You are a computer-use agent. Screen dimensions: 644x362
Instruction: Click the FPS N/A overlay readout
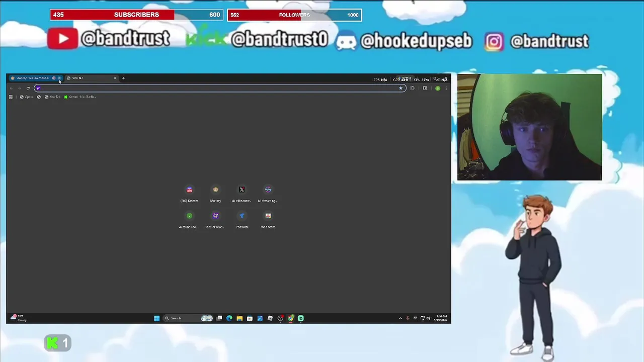coord(380,79)
